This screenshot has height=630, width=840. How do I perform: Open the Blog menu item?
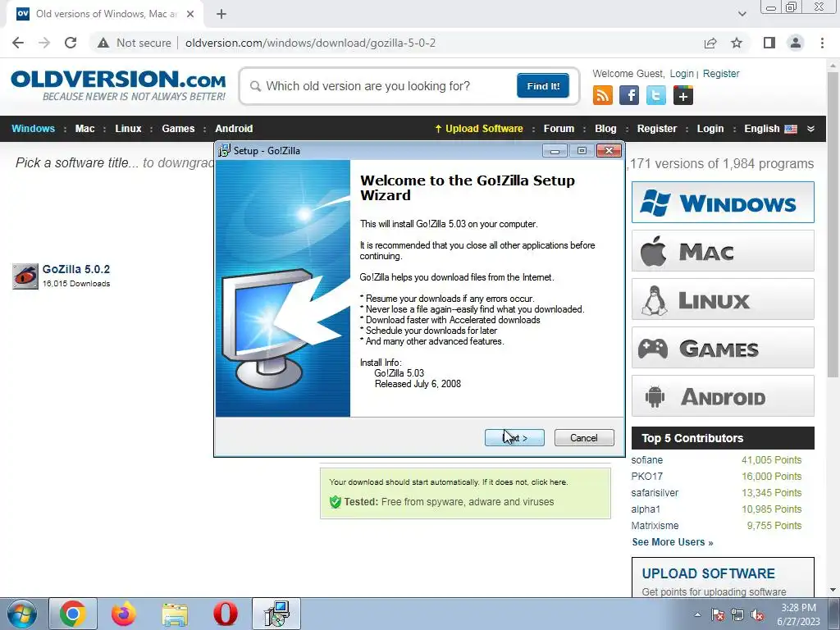pos(605,129)
